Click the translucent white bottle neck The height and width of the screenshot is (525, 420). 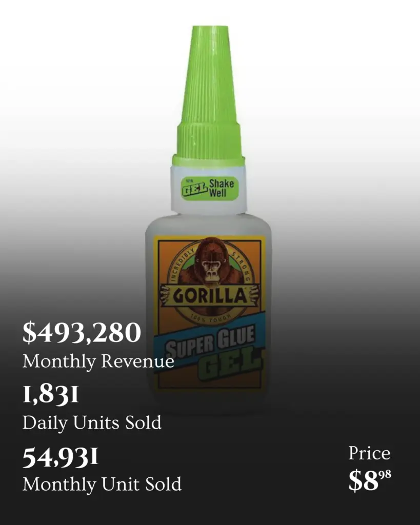pos(209,189)
